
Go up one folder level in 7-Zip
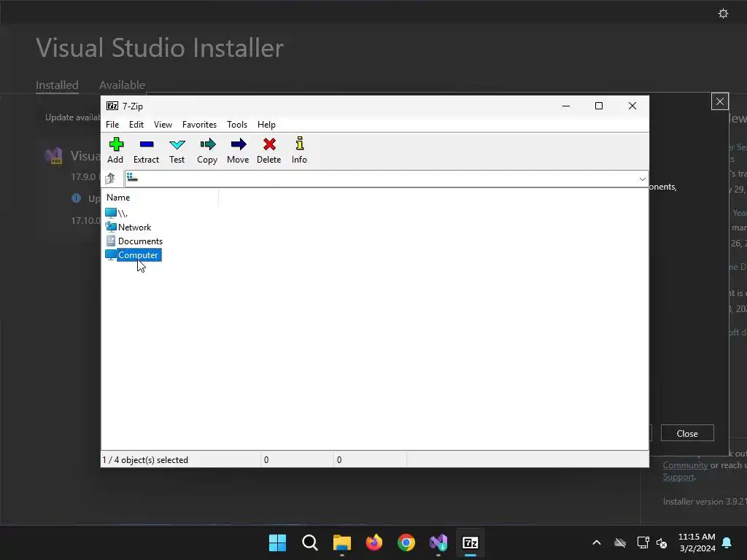coord(110,178)
